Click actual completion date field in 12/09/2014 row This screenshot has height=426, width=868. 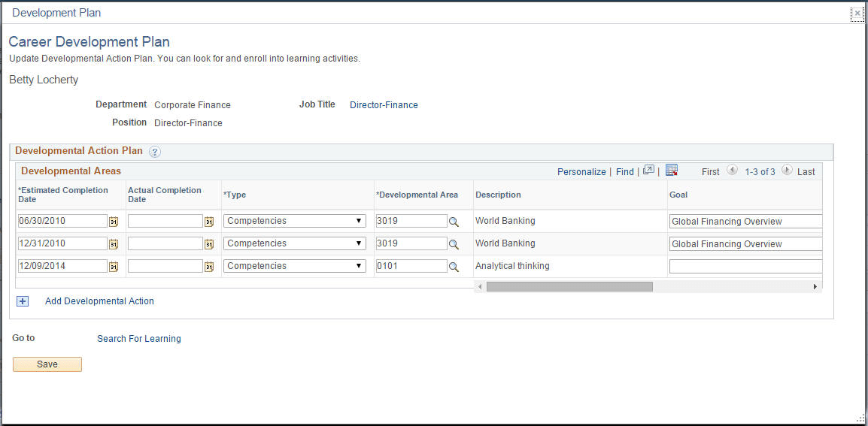click(x=165, y=266)
